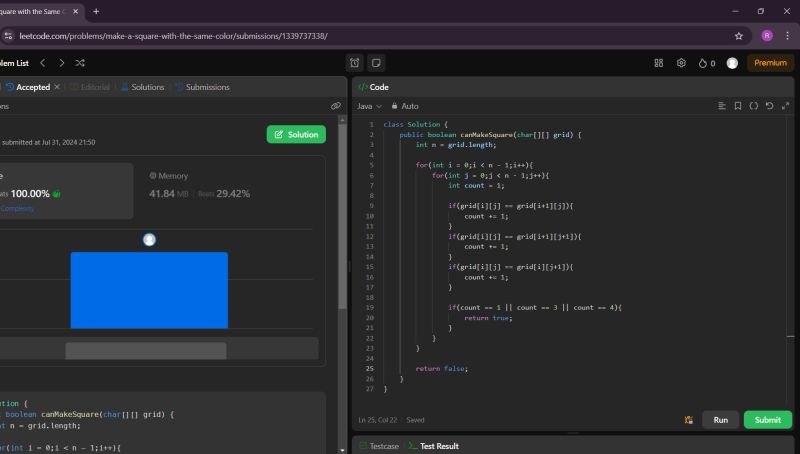Go to the next problem arrow

coord(61,63)
